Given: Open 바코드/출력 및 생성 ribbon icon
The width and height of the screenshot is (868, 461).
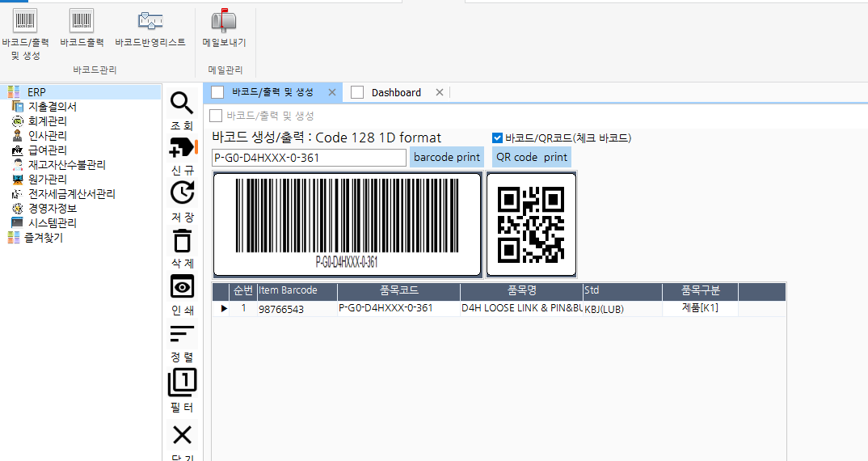Looking at the screenshot, I should (x=25, y=21).
